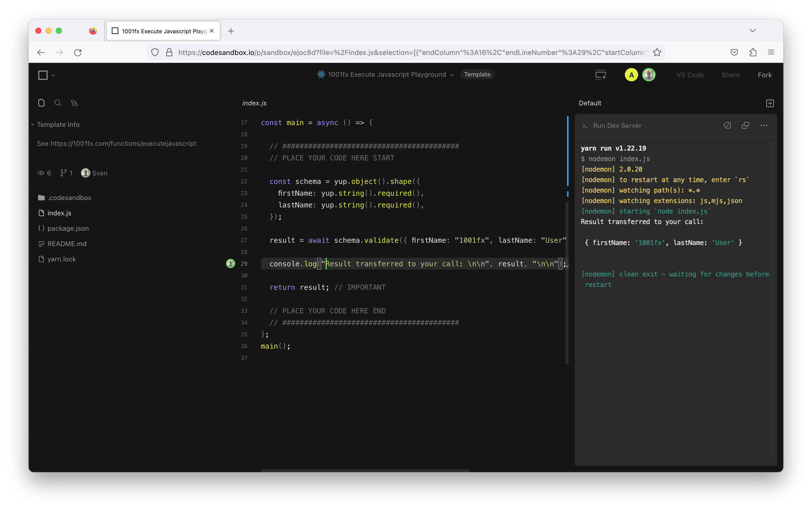
Task: Open Firefox extensions puzzle icon
Action: pyautogui.click(x=753, y=52)
